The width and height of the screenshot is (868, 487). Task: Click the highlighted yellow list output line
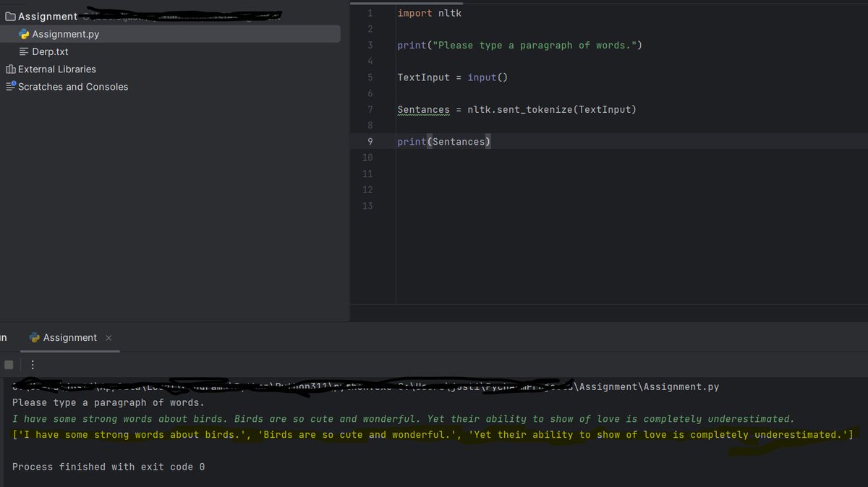[433, 435]
